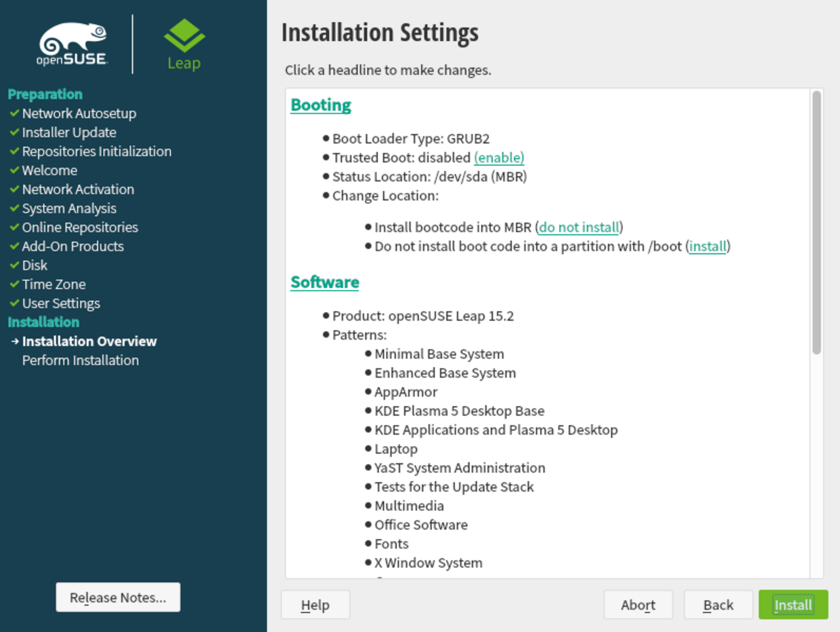Click the checkmark beside Network Autosetup

14,113
